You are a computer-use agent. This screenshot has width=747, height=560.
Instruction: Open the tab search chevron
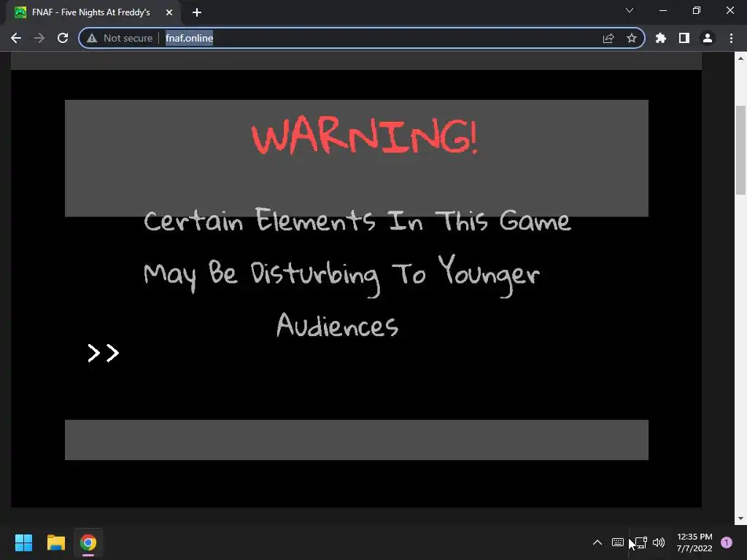630,10
